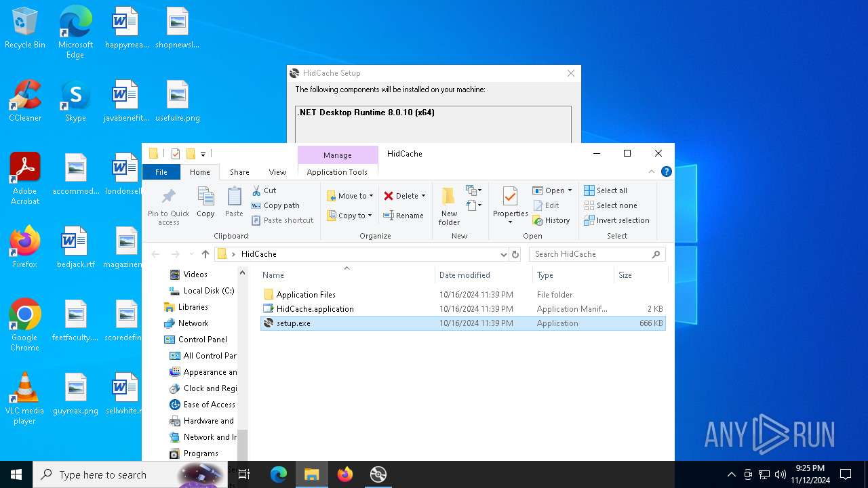Open the Copy to dropdown
The height and width of the screenshot is (488, 868).
pyautogui.click(x=350, y=216)
